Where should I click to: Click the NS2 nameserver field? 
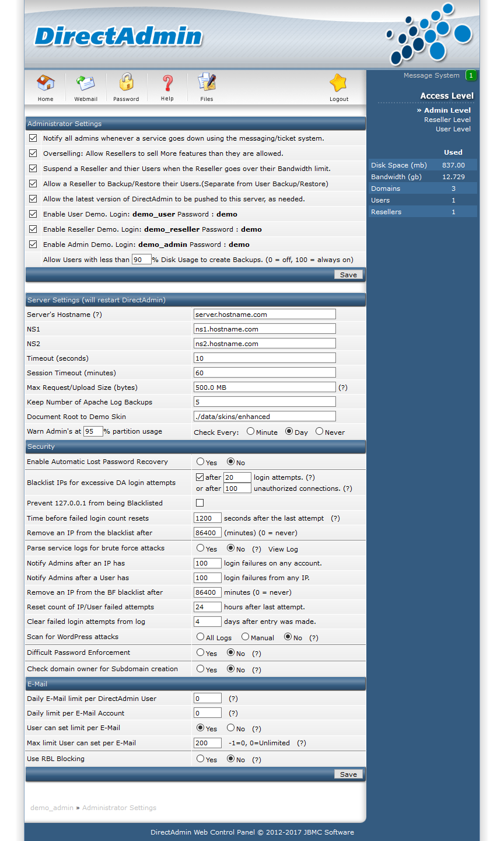(265, 343)
